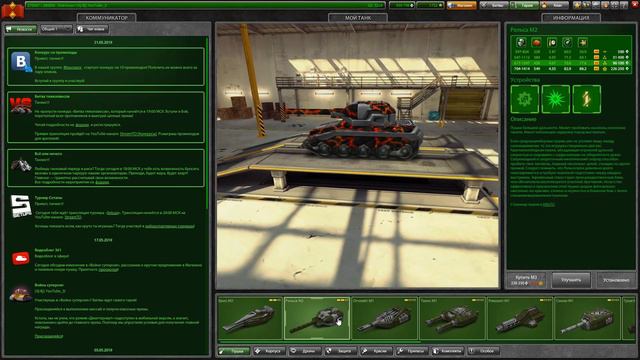Select the Краски paints category tab
This screenshot has height=360, width=640.
pyautogui.click(x=376, y=351)
